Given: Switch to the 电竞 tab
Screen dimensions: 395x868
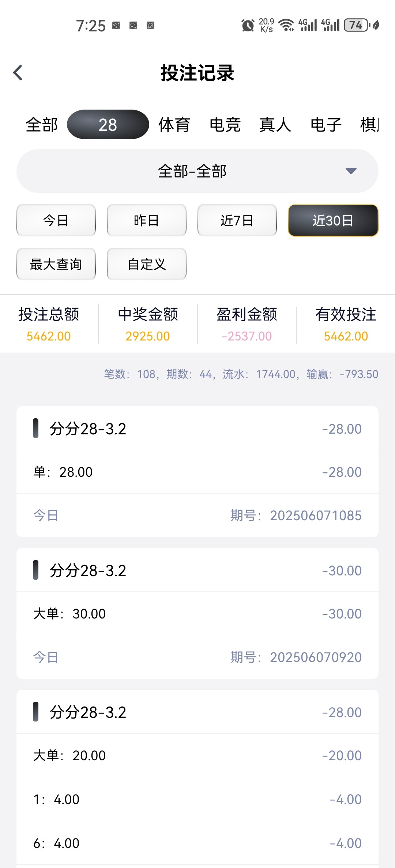Looking at the screenshot, I should coord(225,125).
